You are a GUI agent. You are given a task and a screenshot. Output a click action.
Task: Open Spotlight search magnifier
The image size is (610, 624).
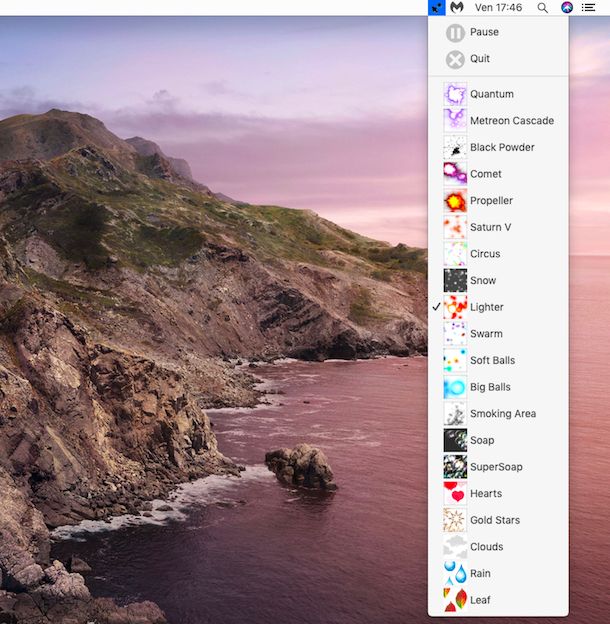pyautogui.click(x=542, y=7)
